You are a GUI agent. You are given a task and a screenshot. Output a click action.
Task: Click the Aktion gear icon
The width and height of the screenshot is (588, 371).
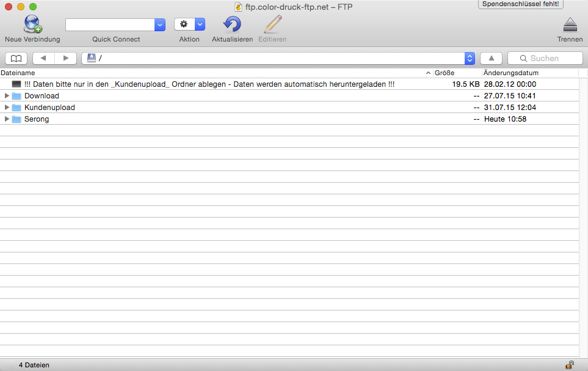[x=184, y=24]
